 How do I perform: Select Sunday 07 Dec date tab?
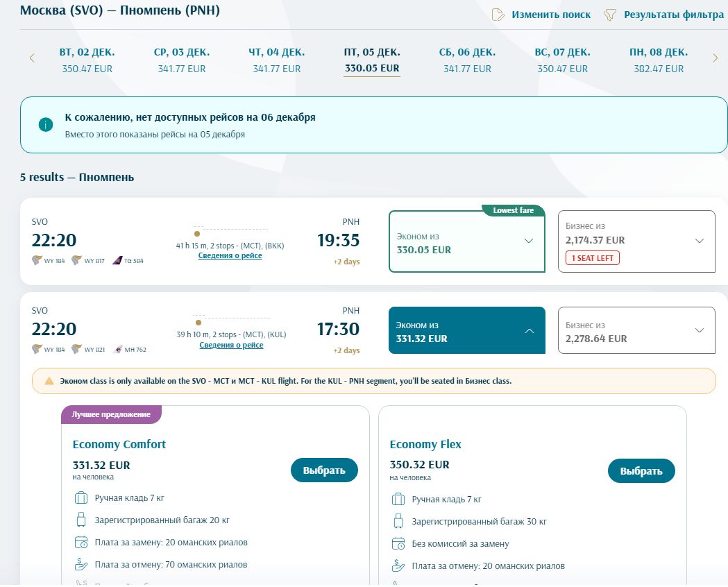click(x=562, y=60)
